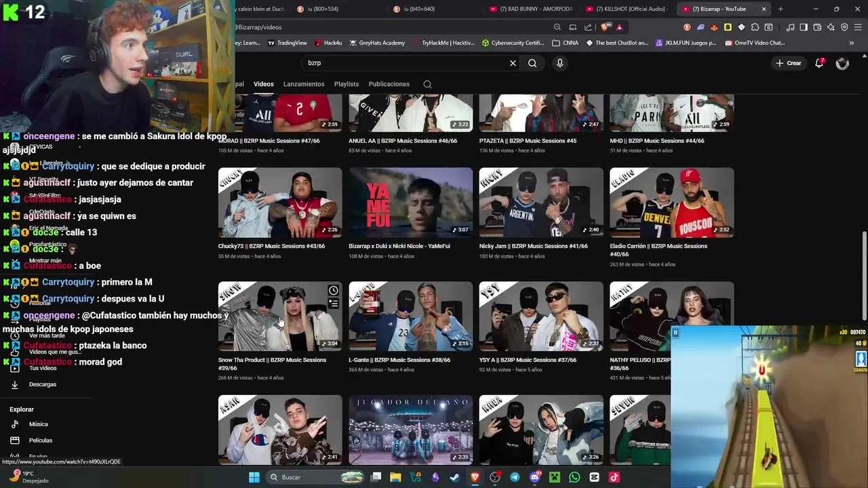Image resolution: width=868 pixels, height=488 pixels.
Task: Open OBS Studio from the taskbar
Action: (495, 477)
